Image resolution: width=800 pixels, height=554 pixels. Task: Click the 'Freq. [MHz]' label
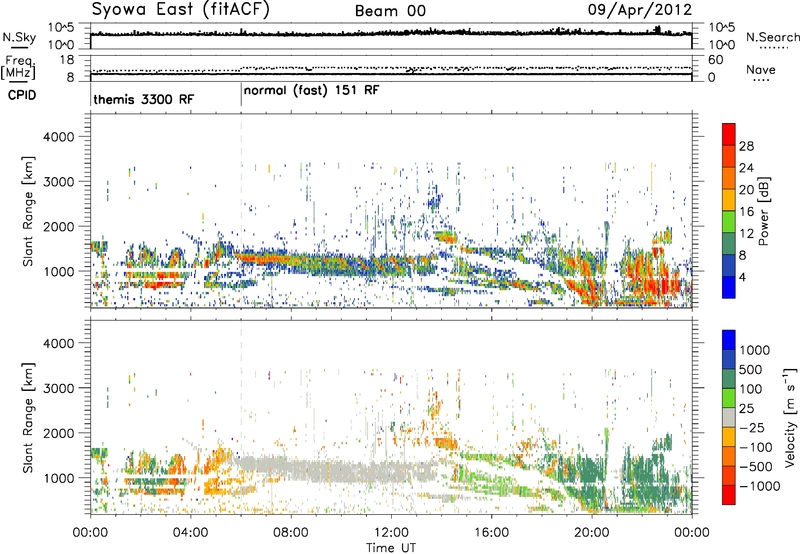(19, 67)
